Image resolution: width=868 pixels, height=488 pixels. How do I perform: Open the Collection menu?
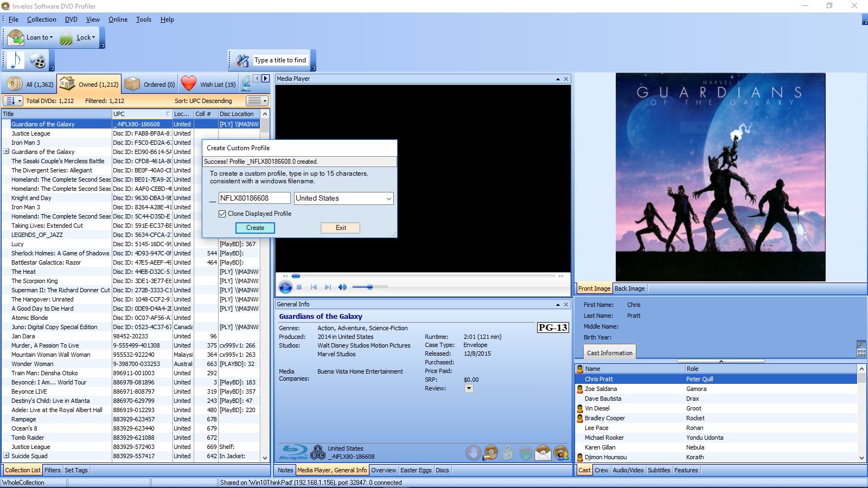tap(42, 20)
